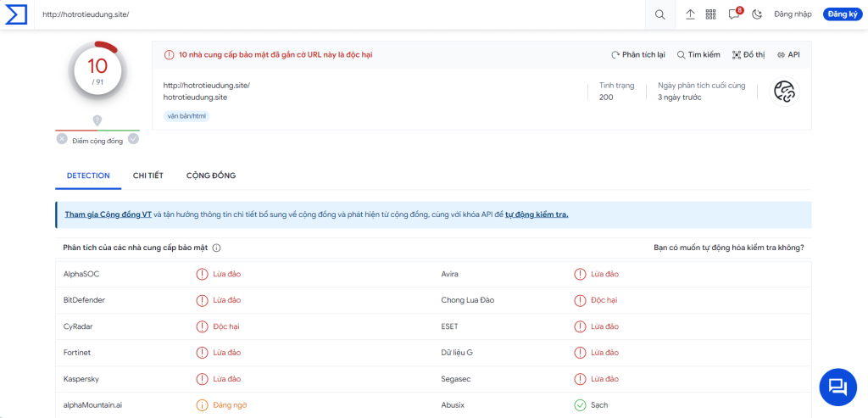Click the Sạch result text for Abusix
The width and height of the screenshot is (868, 418).
[x=599, y=405]
